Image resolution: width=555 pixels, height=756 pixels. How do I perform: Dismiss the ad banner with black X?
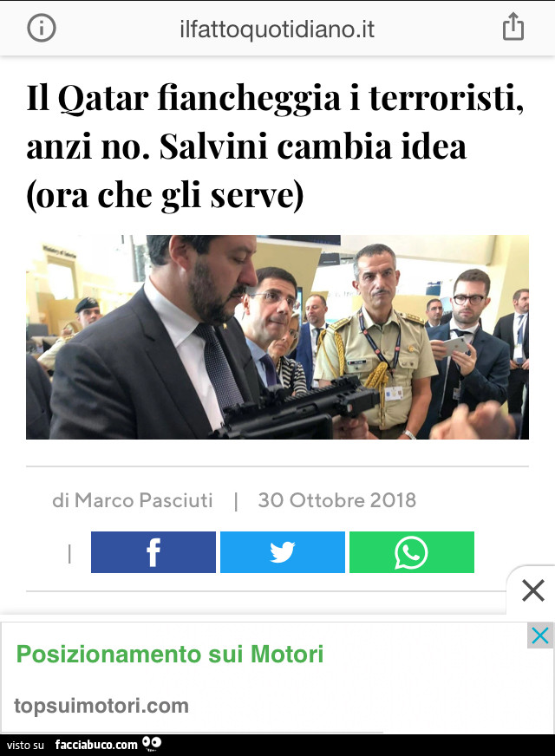click(x=532, y=590)
